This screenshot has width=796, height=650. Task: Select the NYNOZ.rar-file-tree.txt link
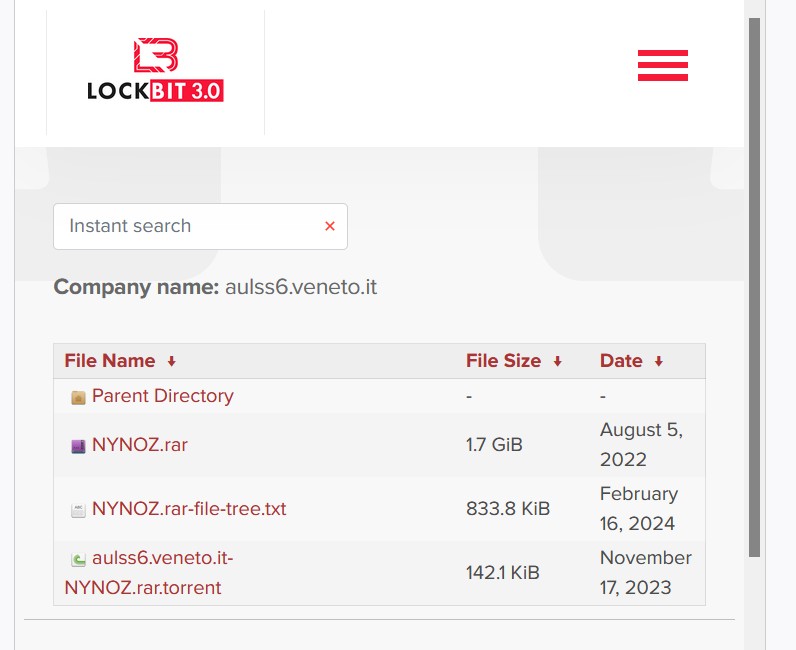[x=189, y=509]
